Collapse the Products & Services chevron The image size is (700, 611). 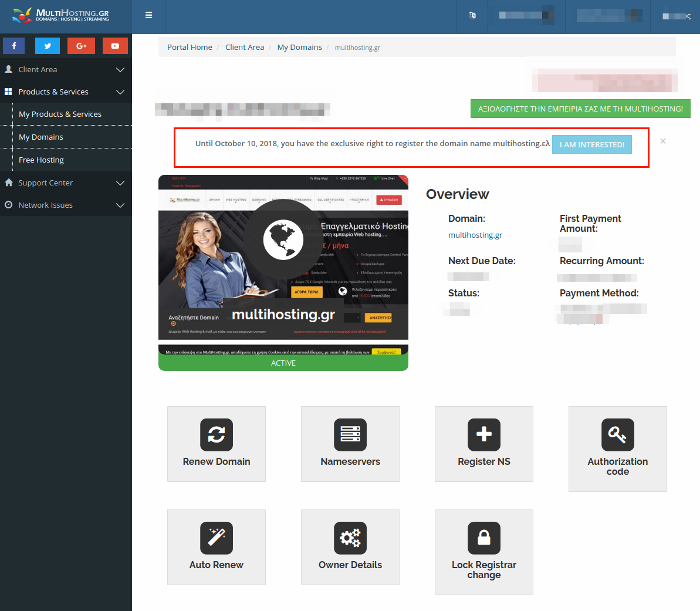pos(120,92)
